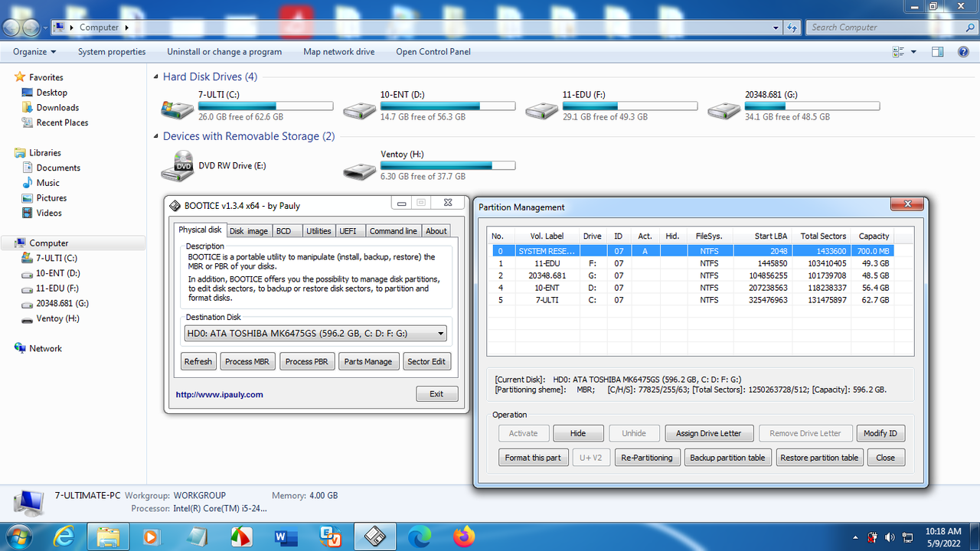Open the 20348.681 (G:) drive icon
Viewport: 980px width, 551px height.
click(724, 109)
